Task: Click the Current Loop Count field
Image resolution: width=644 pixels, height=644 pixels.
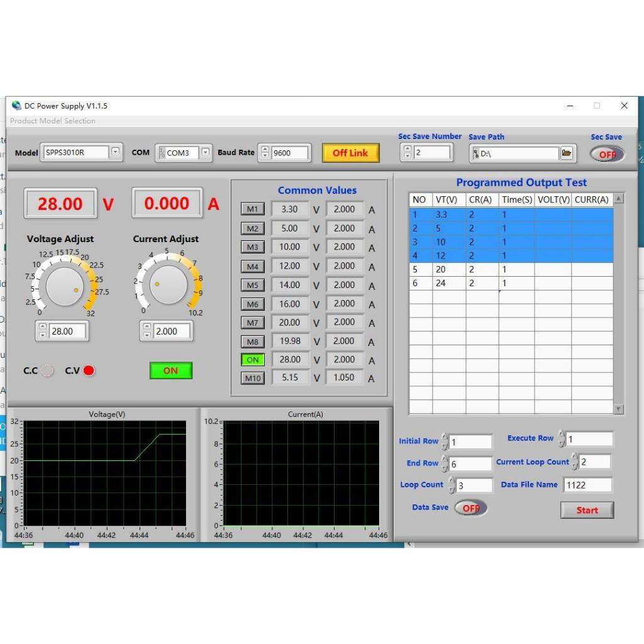Action: [594, 462]
